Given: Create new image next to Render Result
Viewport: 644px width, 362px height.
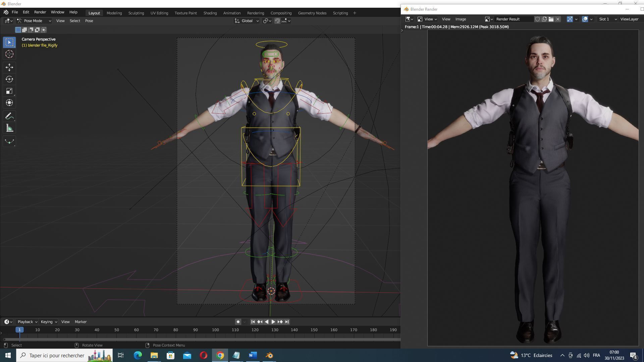Looking at the screenshot, I should tap(544, 19).
